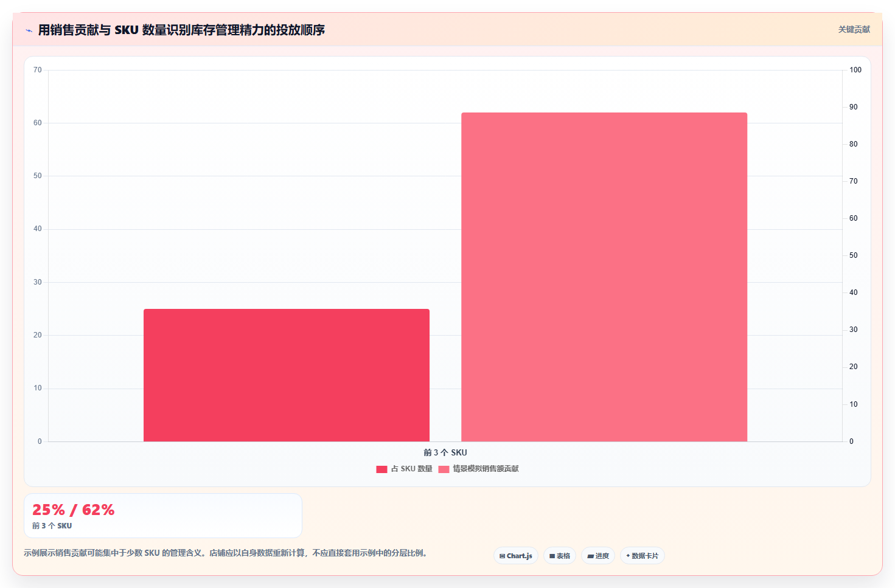Click the dark red 25% SKU bar

pos(287,375)
